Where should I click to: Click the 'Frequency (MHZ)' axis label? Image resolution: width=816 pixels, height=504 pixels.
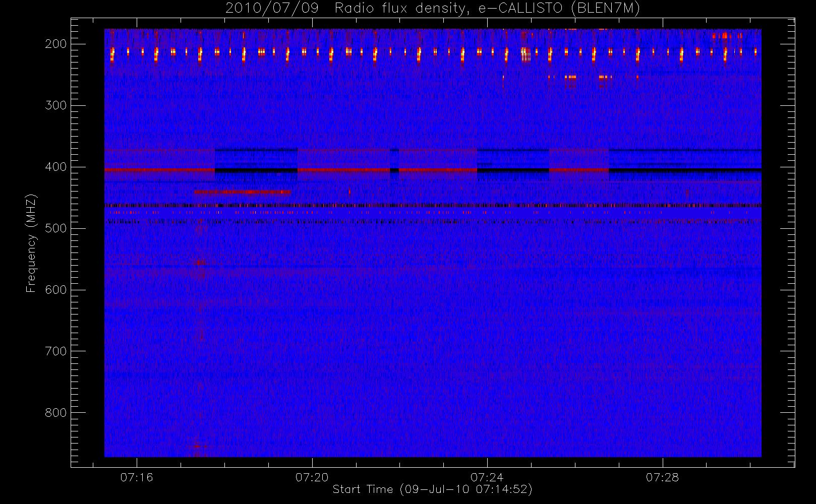[31, 243]
